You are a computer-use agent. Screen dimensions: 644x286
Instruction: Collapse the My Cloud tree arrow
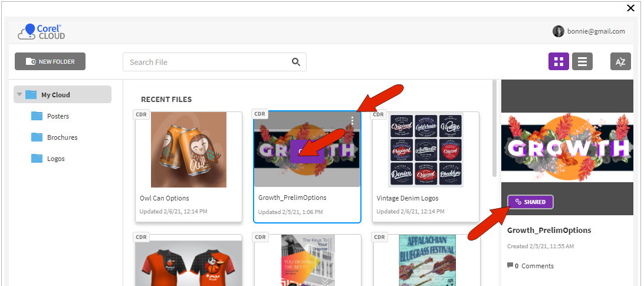[x=19, y=94]
